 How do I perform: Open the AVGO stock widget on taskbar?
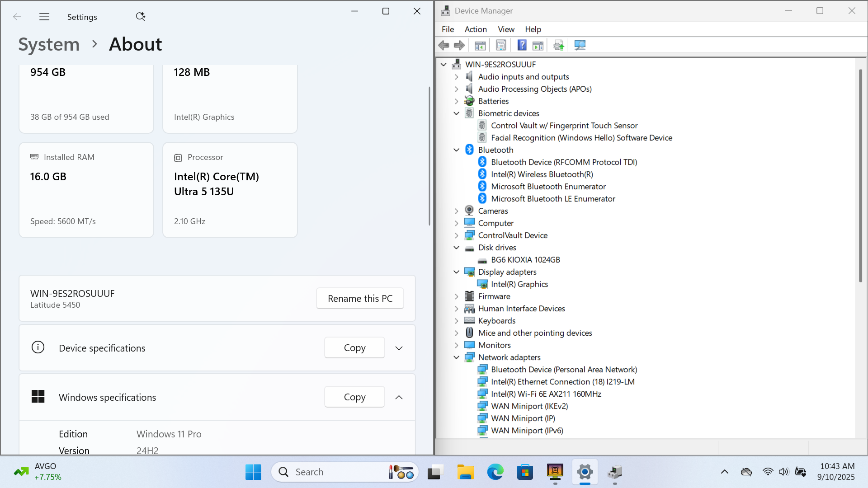click(37, 472)
